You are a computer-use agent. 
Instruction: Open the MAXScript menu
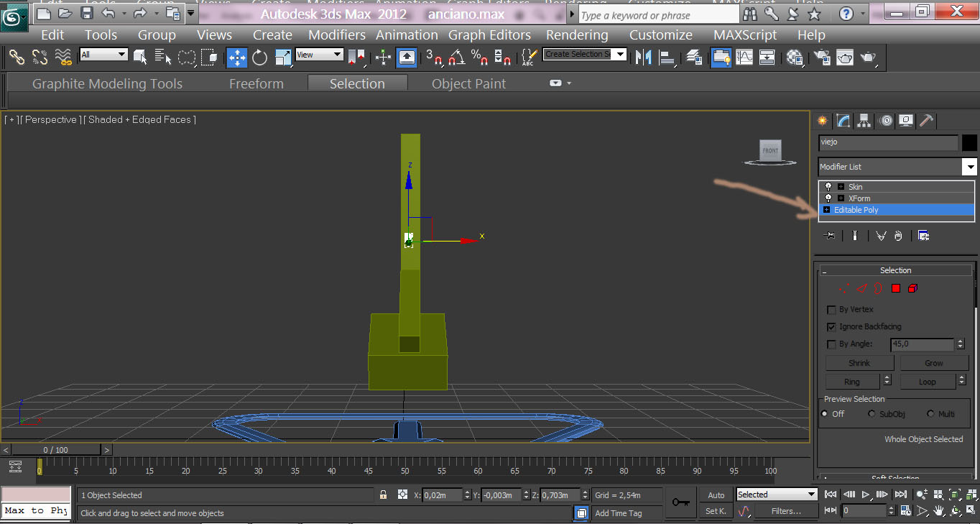click(x=745, y=35)
